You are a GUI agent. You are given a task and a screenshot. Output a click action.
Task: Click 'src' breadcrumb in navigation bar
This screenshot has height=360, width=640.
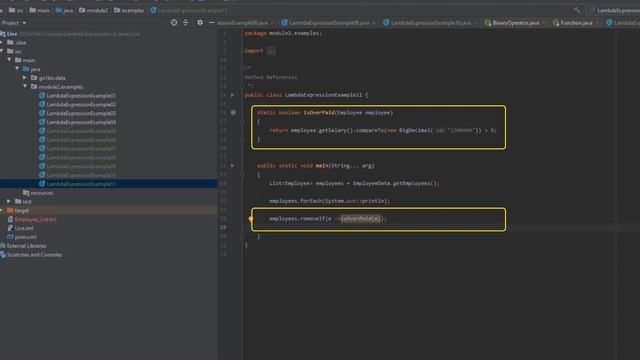coord(16,10)
